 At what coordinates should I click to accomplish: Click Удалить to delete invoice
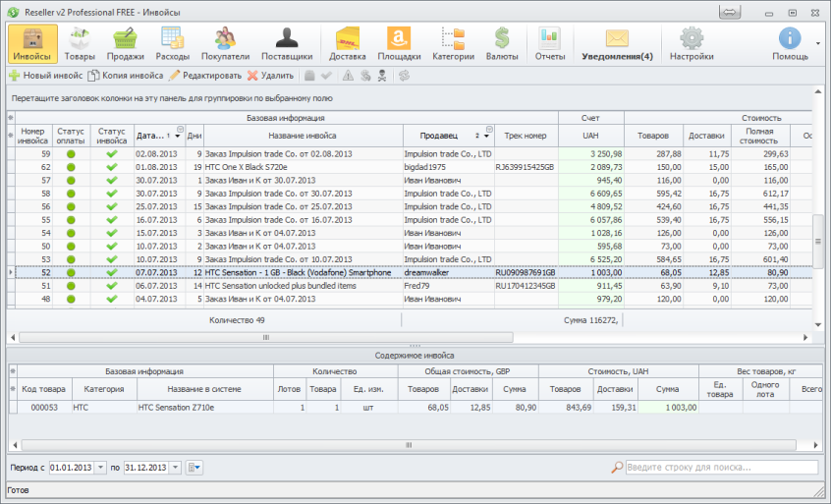270,75
